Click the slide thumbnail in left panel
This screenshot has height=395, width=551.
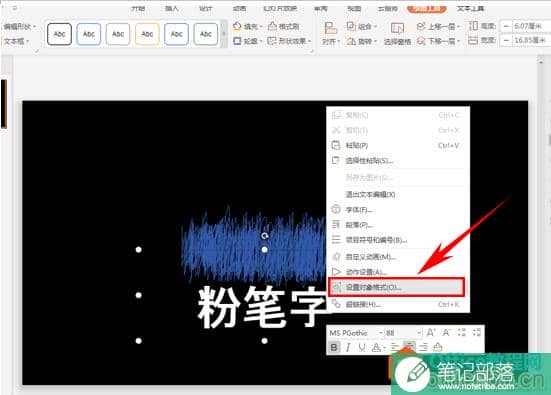coord(4,104)
